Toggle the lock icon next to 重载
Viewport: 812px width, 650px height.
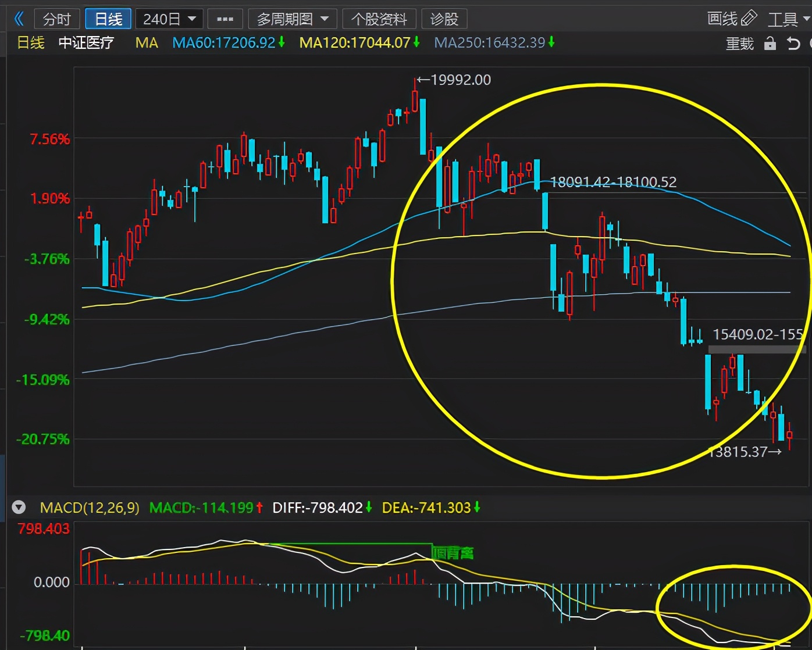[x=770, y=43]
